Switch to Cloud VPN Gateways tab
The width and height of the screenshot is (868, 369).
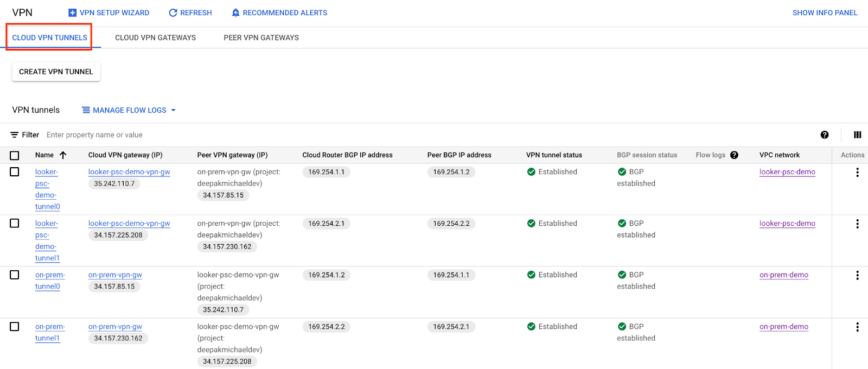(x=155, y=37)
